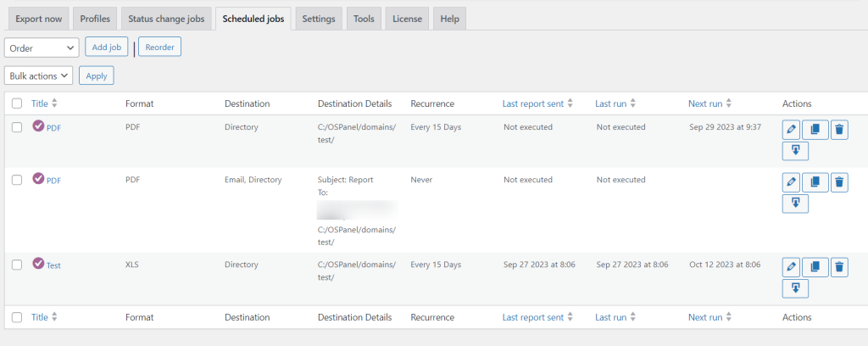Clone the PDF job recurring every 15 days
This screenshot has height=346, width=868.
815,130
